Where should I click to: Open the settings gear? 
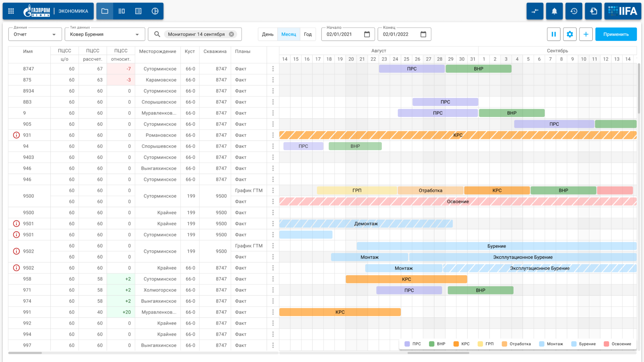tap(570, 34)
